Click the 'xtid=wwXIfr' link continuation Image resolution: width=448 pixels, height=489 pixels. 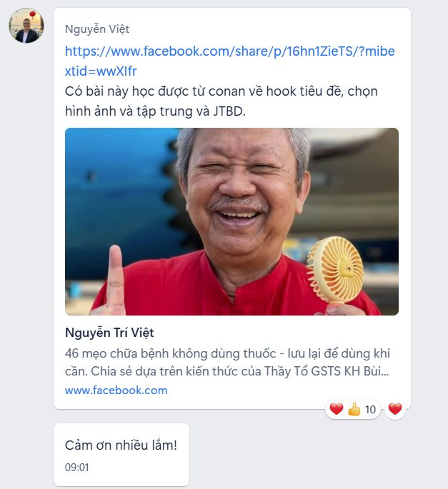[101, 71]
